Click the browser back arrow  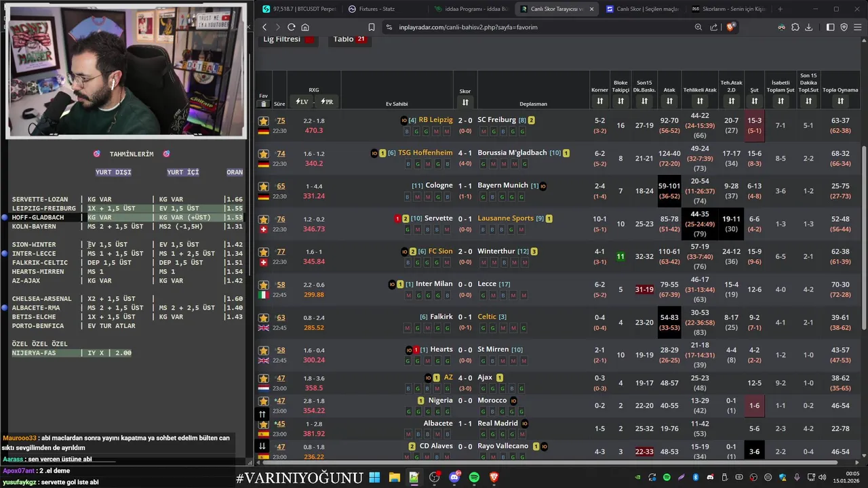(x=265, y=27)
